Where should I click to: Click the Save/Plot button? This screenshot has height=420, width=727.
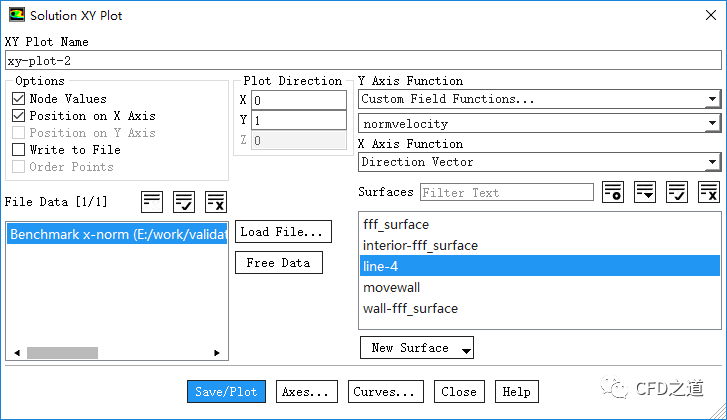(226, 392)
